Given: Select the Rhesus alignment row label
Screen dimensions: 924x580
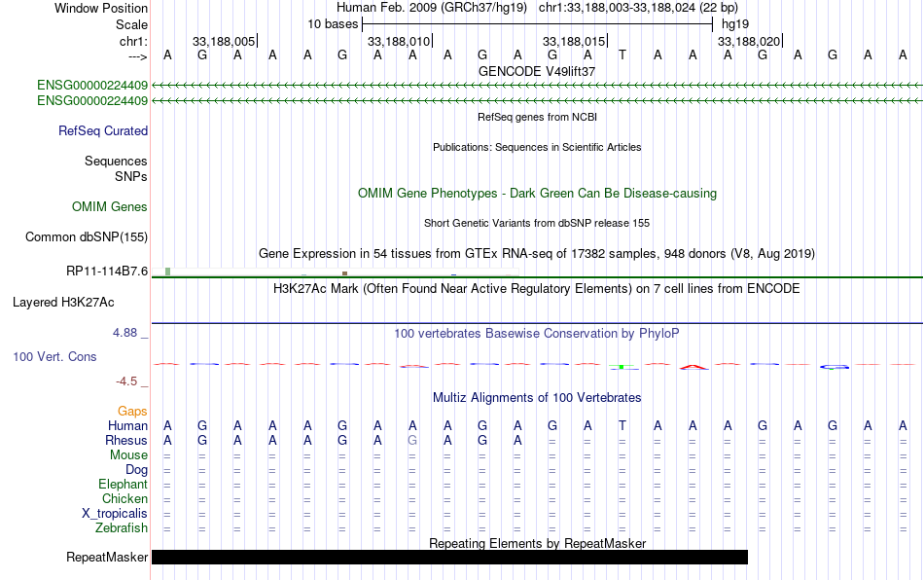Looking at the screenshot, I should point(126,440).
